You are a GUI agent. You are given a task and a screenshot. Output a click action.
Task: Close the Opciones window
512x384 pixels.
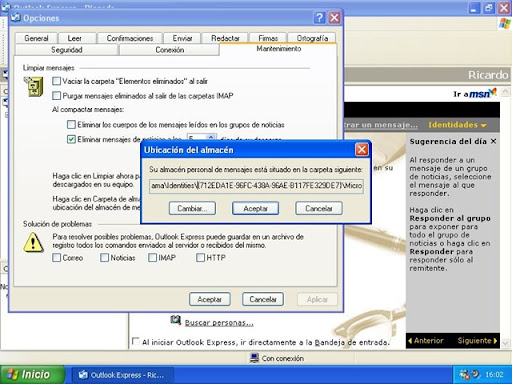pos(334,18)
